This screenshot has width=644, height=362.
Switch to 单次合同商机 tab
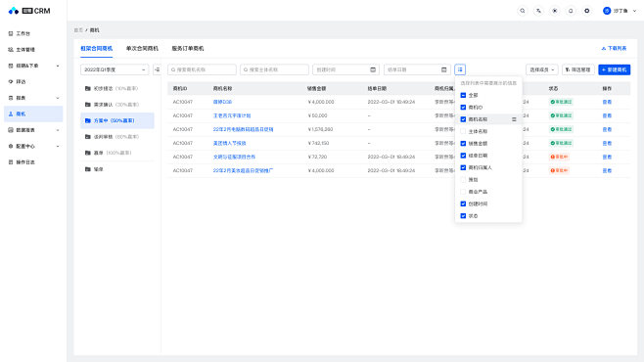(142, 49)
